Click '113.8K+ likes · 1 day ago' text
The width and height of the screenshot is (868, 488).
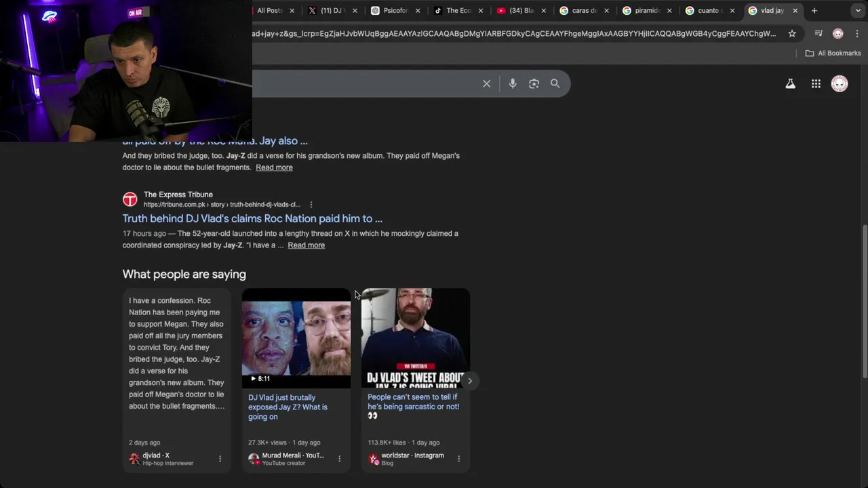[x=403, y=443]
